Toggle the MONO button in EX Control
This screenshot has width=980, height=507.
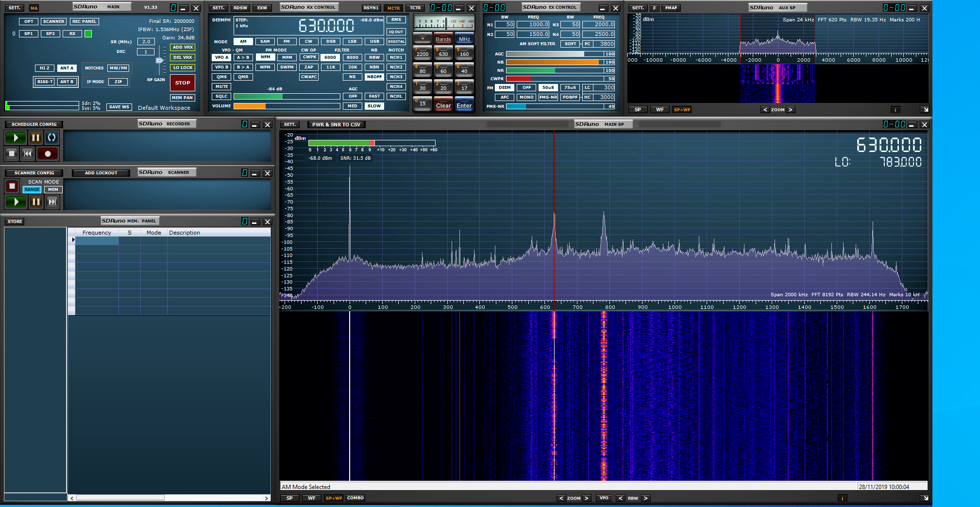pyautogui.click(x=526, y=98)
